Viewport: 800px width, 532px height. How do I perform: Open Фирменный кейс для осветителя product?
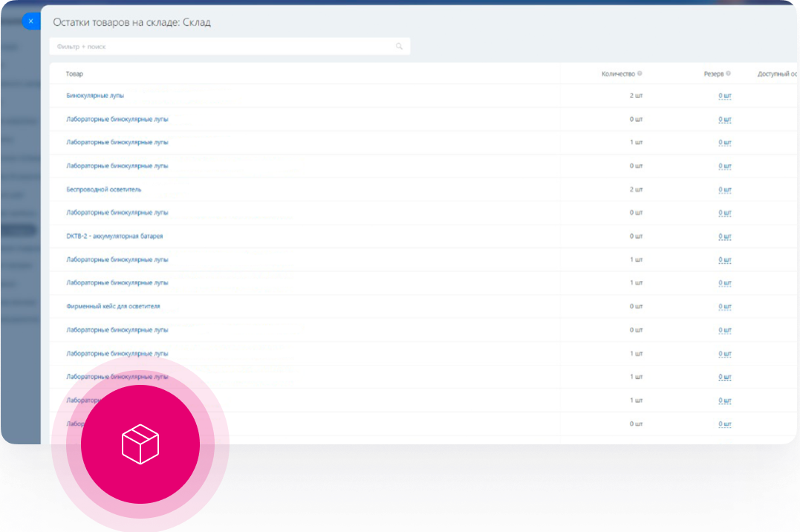tap(113, 306)
